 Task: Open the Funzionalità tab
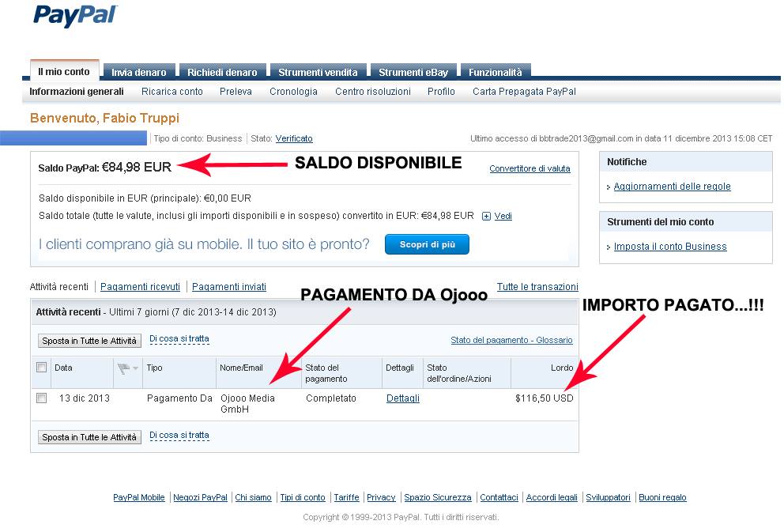click(x=495, y=73)
